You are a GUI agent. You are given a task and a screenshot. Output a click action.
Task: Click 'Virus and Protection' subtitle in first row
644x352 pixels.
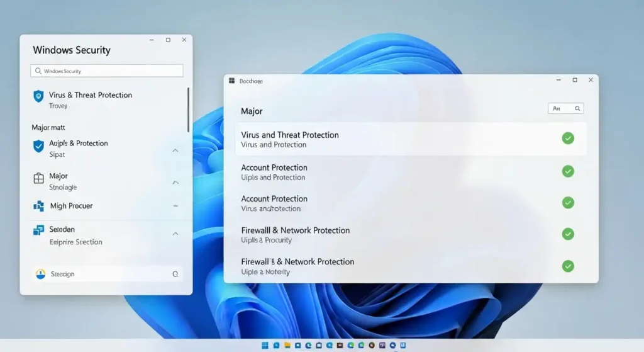click(x=274, y=145)
